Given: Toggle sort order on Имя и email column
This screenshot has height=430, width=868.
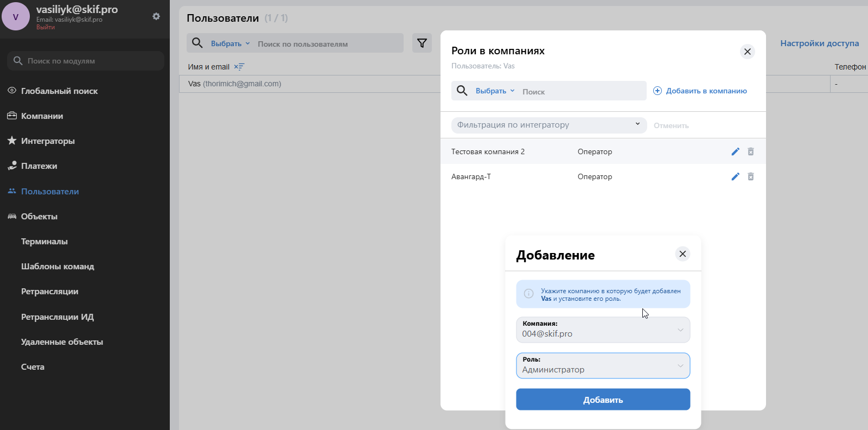Looking at the screenshot, I should point(239,67).
